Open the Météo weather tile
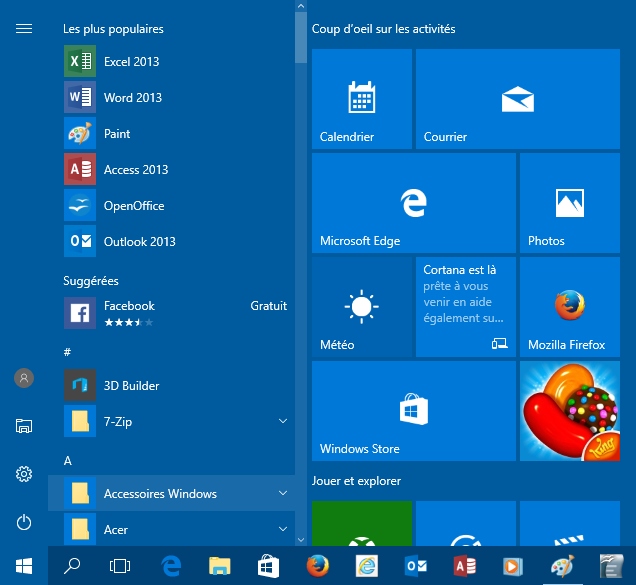The height and width of the screenshot is (585, 636). click(x=362, y=307)
